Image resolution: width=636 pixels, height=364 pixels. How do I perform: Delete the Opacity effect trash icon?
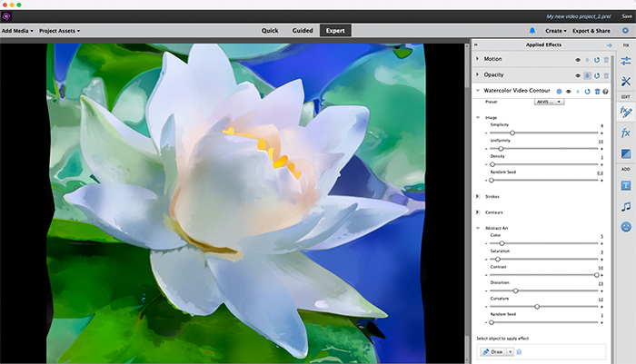pos(606,75)
